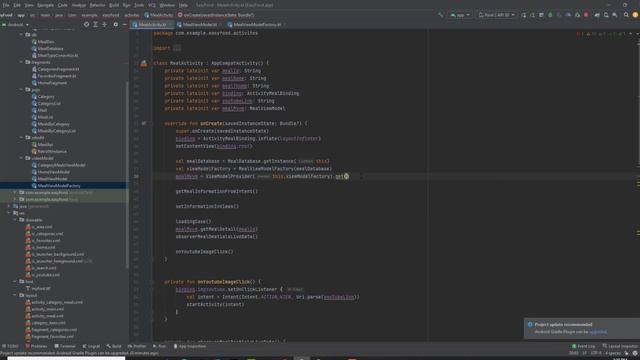Open the App Inspection tool window
The image size is (640, 360).
189,346
